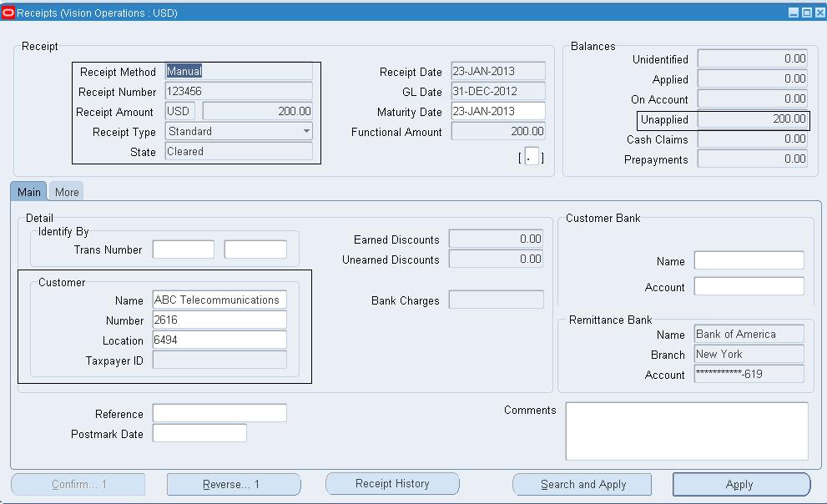Image resolution: width=827 pixels, height=504 pixels.
Task: Focus the Reference input field
Action: click(219, 412)
